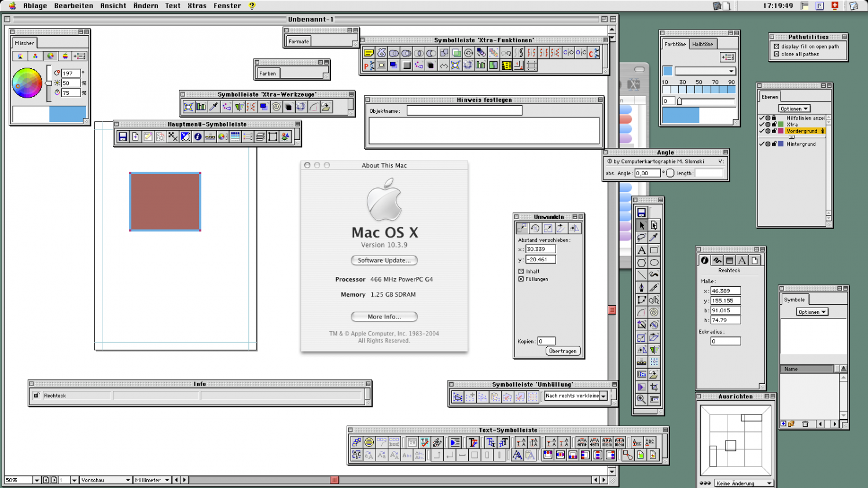Click the color wheel in Mischer panel
Viewport: 868px width, 488px height.
pos(27,83)
